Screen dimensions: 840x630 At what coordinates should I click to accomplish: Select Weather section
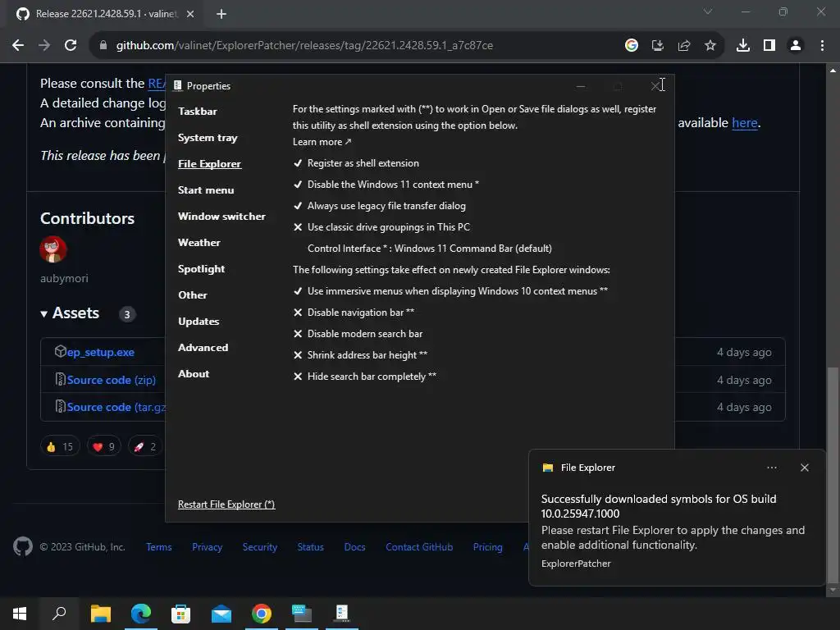point(199,243)
